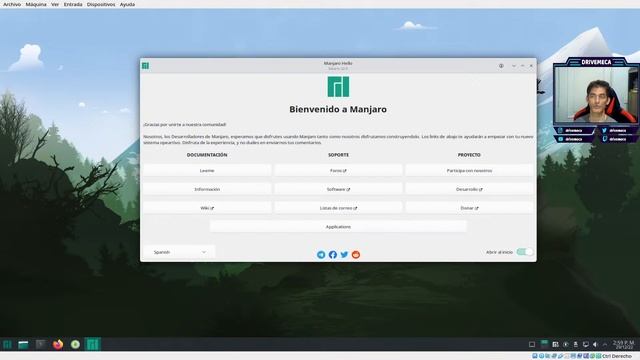Launch the terminal from the taskbar

click(x=40, y=344)
